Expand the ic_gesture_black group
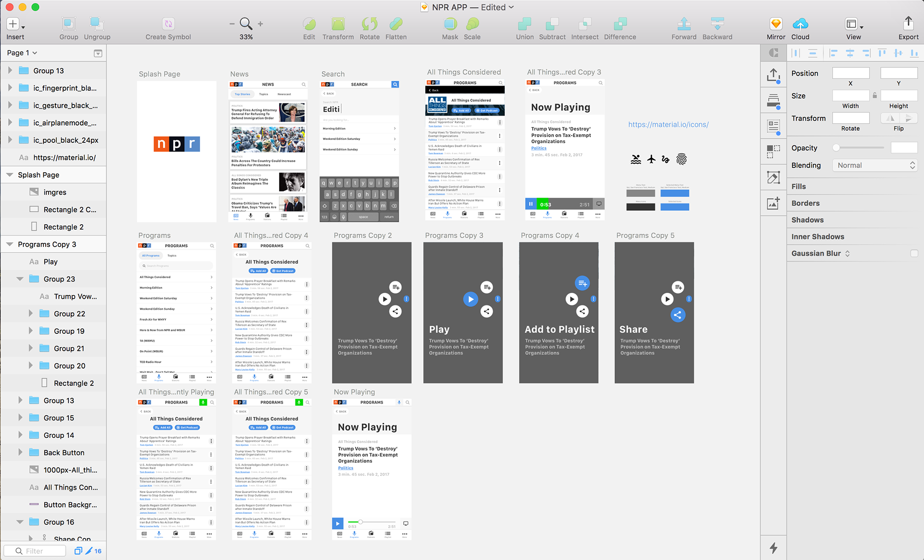Screen dimensions: 924x560 pos(10,105)
